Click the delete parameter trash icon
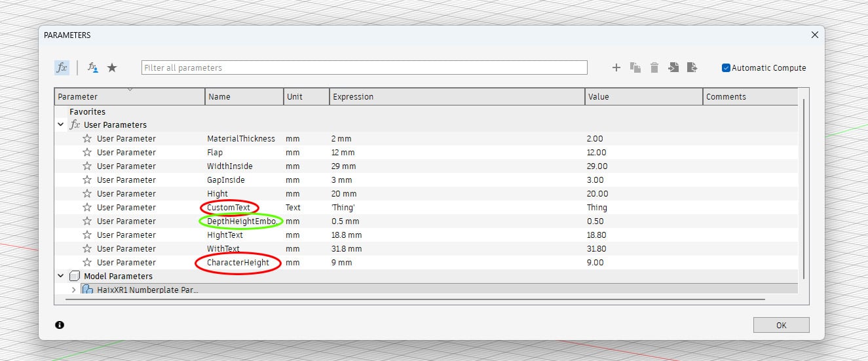868x361 pixels. pyautogui.click(x=654, y=67)
